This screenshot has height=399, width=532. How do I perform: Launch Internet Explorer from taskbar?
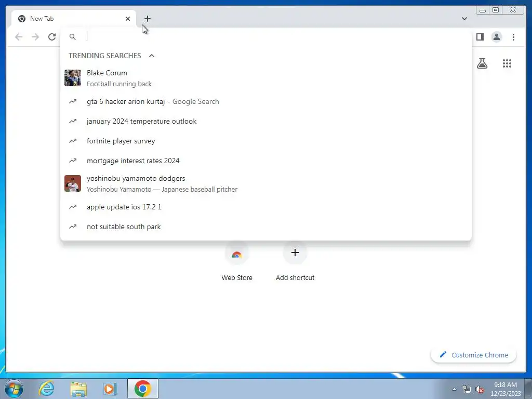pyautogui.click(x=46, y=389)
